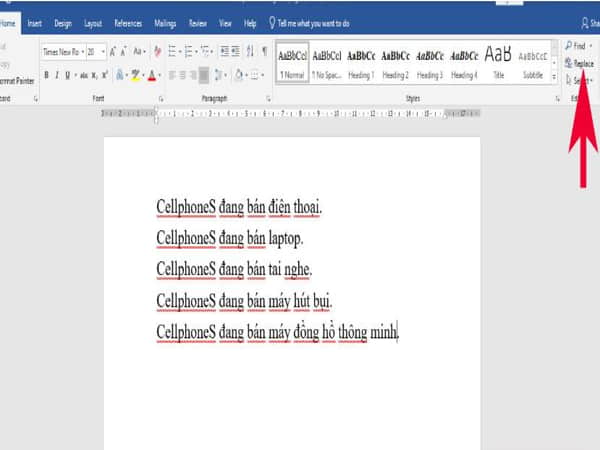Apply a Numbering list
This screenshot has height=450, width=600.
(x=189, y=51)
